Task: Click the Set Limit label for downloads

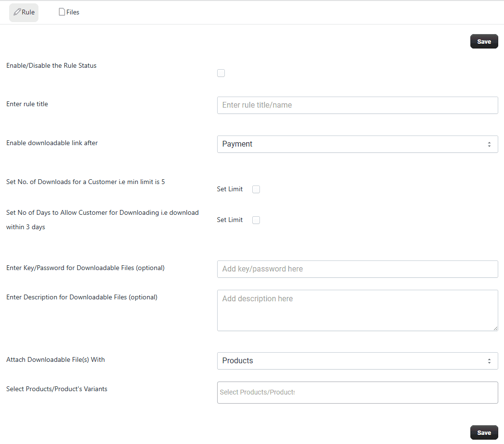Action: tap(230, 189)
